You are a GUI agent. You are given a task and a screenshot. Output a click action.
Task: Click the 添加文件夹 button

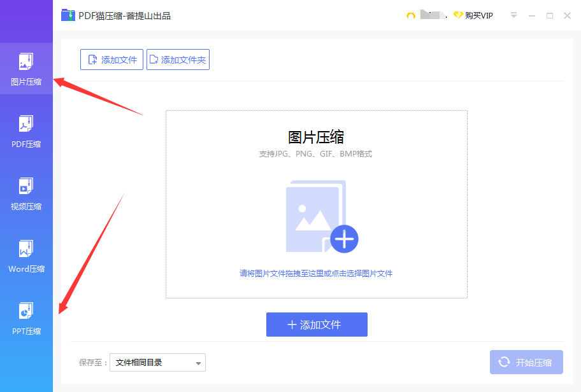pos(178,60)
